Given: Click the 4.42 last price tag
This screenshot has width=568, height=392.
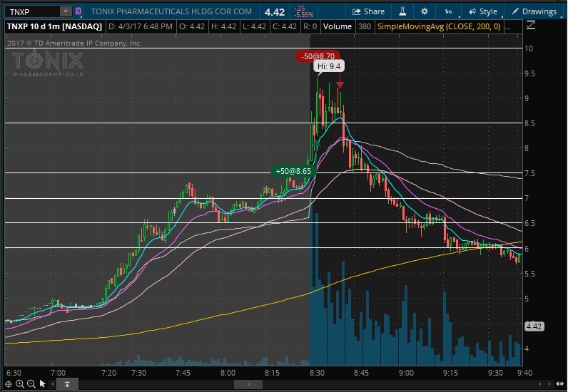Looking at the screenshot, I should click(534, 326).
